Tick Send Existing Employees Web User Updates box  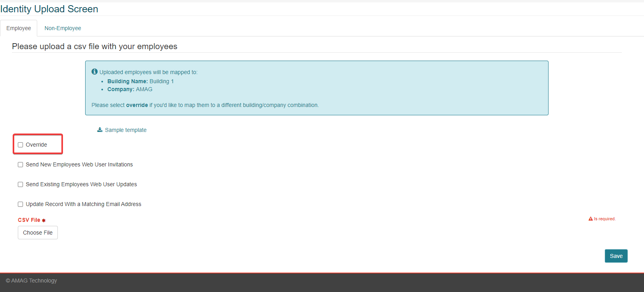[x=21, y=185]
